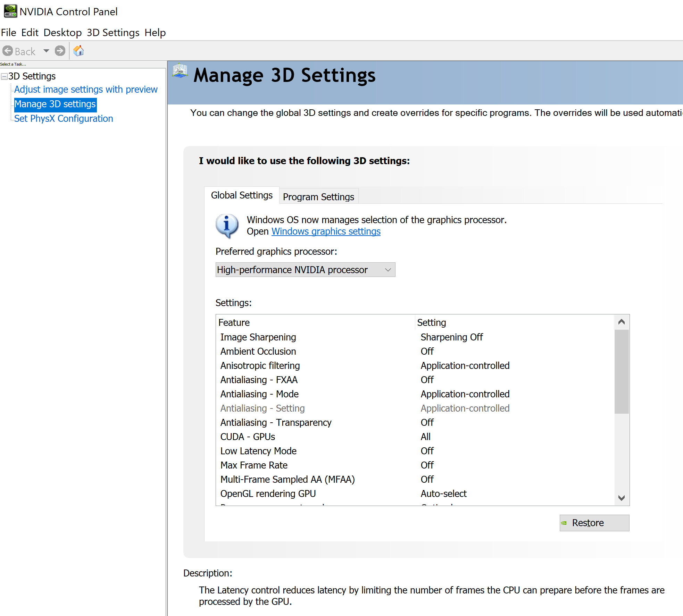Click the Off value for Max Frame Rate
683x616 pixels.
[x=427, y=465]
